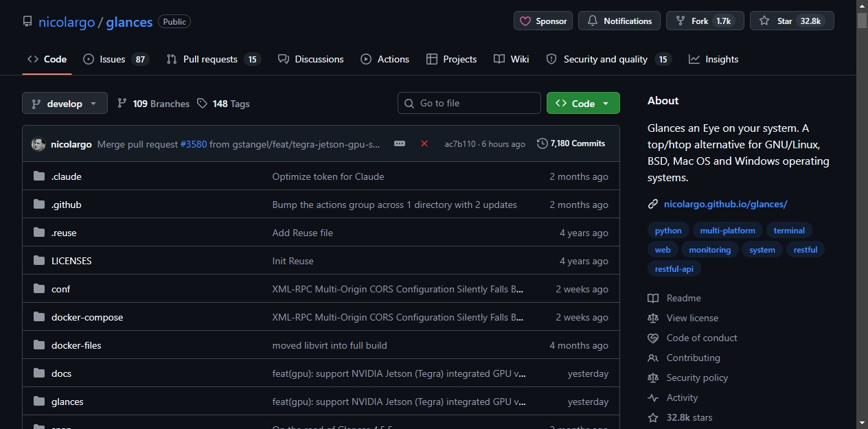Click folder icon of LICENSES row
Image resolution: width=868 pixels, height=429 pixels.
pos(39,261)
